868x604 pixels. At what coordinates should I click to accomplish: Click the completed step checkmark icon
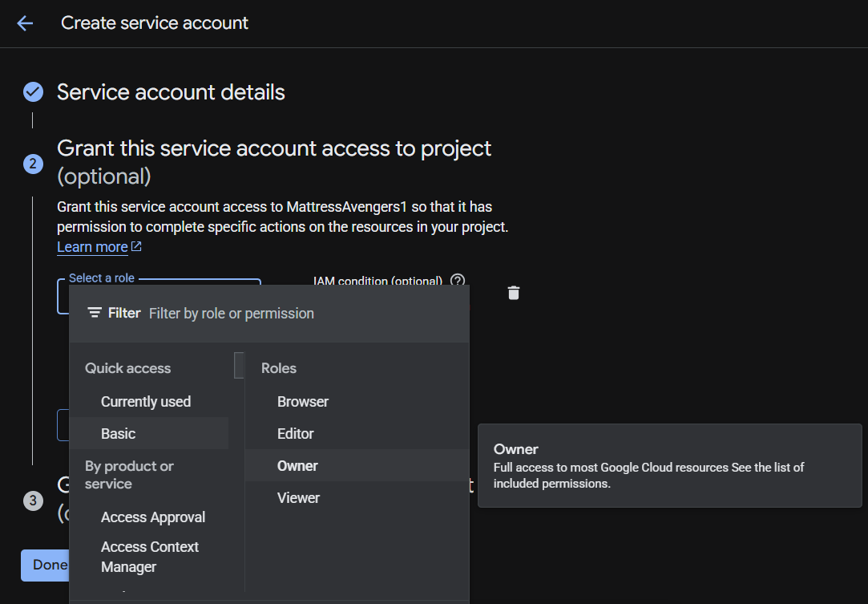(x=33, y=92)
